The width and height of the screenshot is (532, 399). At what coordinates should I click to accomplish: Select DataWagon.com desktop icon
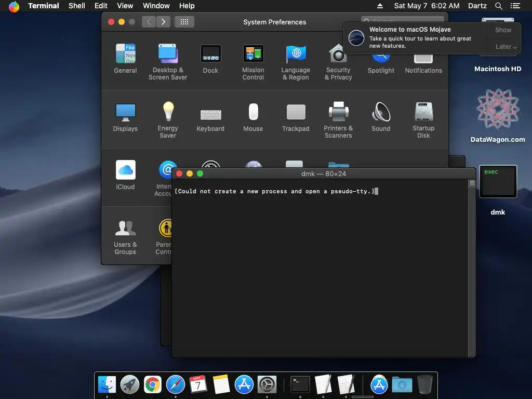[498, 115]
